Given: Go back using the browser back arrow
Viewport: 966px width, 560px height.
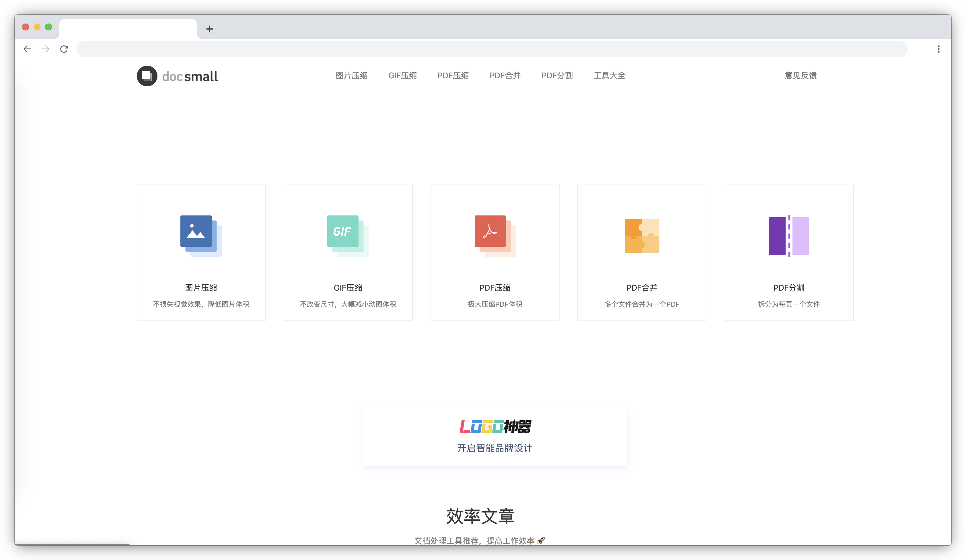Looking at the screenshot, I should coord(27,49).
